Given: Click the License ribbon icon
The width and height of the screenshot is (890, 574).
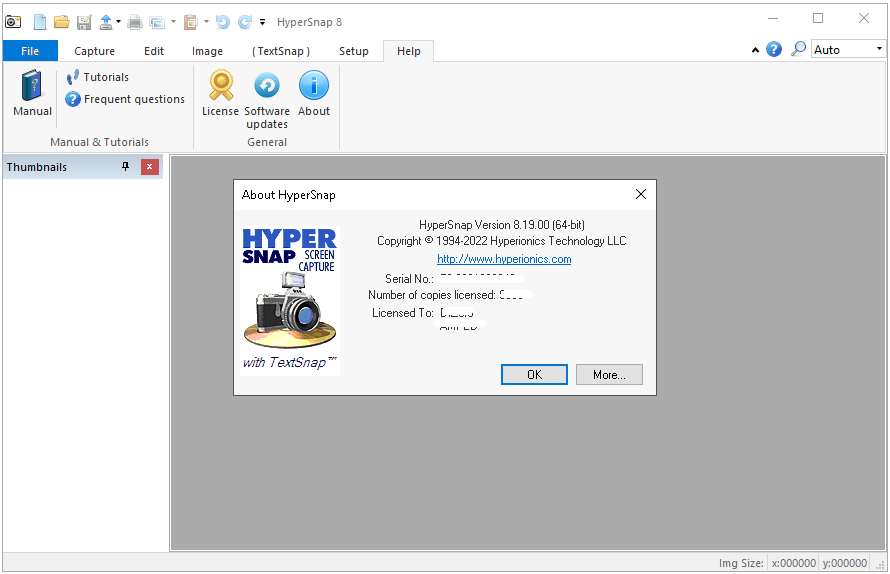Looking at the screenshot, I should 220,93.
